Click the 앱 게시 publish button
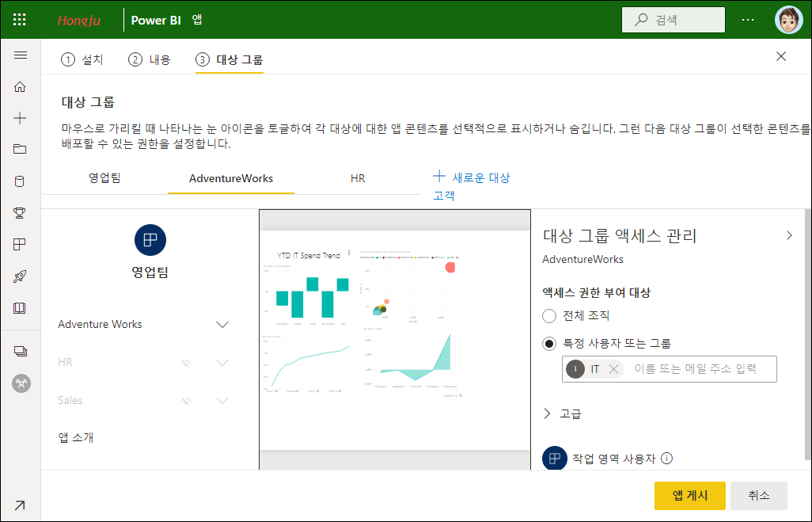 (690, 496)
